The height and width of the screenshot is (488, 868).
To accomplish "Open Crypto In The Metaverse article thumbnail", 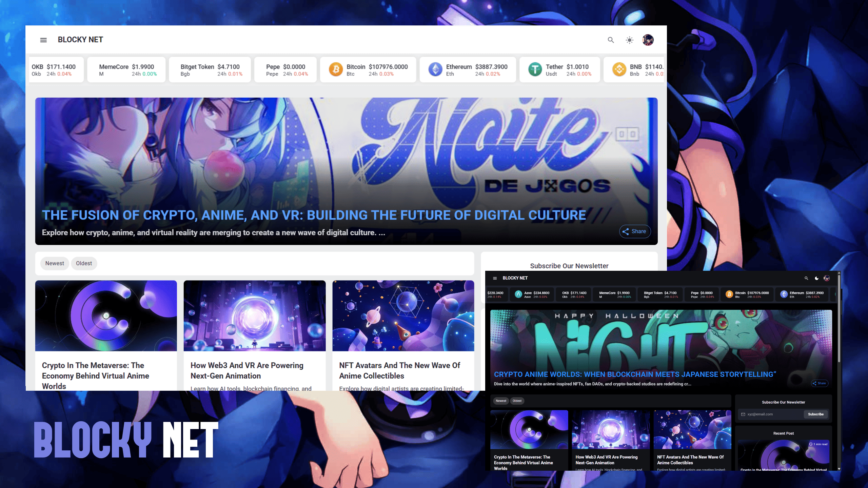I will 106,316.
